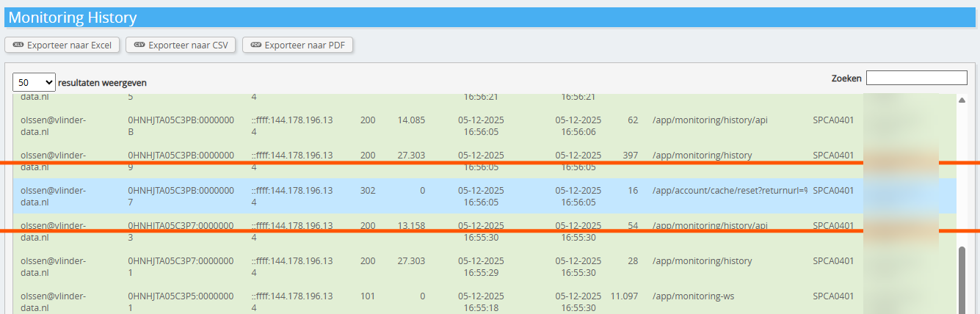Click the resultaten weergeven label
This screenshot has width=980, height=314.
pyautogui.click(x=101, y=83)
